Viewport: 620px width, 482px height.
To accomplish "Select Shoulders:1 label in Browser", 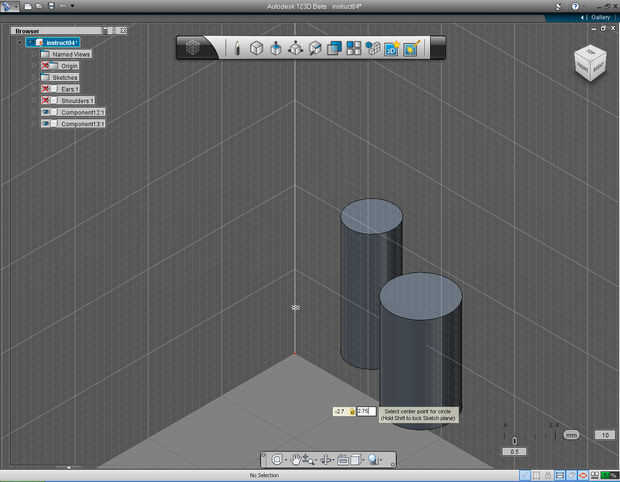I will click(78, 100).
